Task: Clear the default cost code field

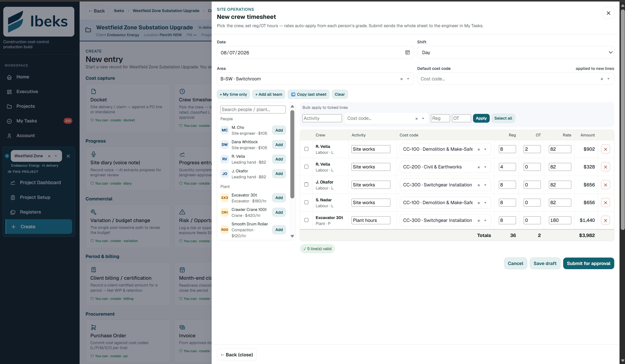Action: coord(602,79)
